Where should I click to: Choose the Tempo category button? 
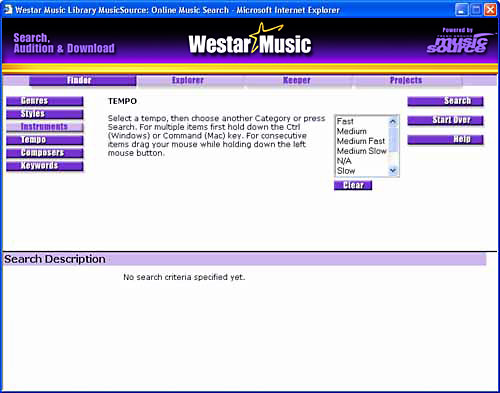tap(45, 140)
